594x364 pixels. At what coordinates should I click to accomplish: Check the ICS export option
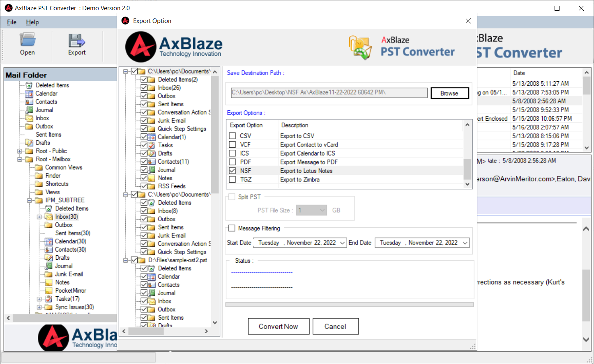[233, 153]
